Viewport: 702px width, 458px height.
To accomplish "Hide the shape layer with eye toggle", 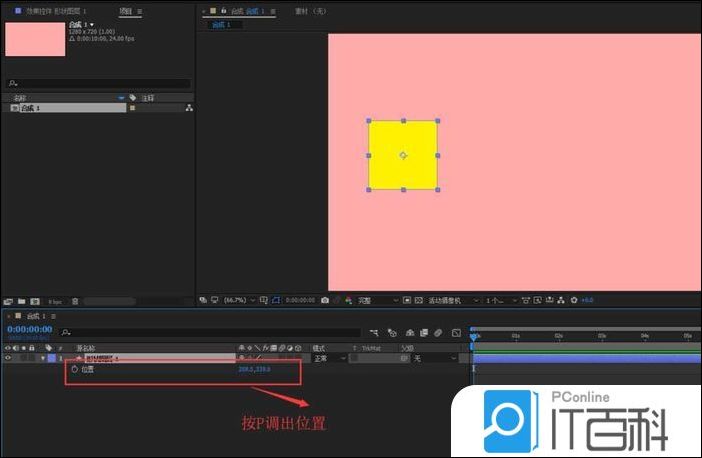I will tap(8, 358).
